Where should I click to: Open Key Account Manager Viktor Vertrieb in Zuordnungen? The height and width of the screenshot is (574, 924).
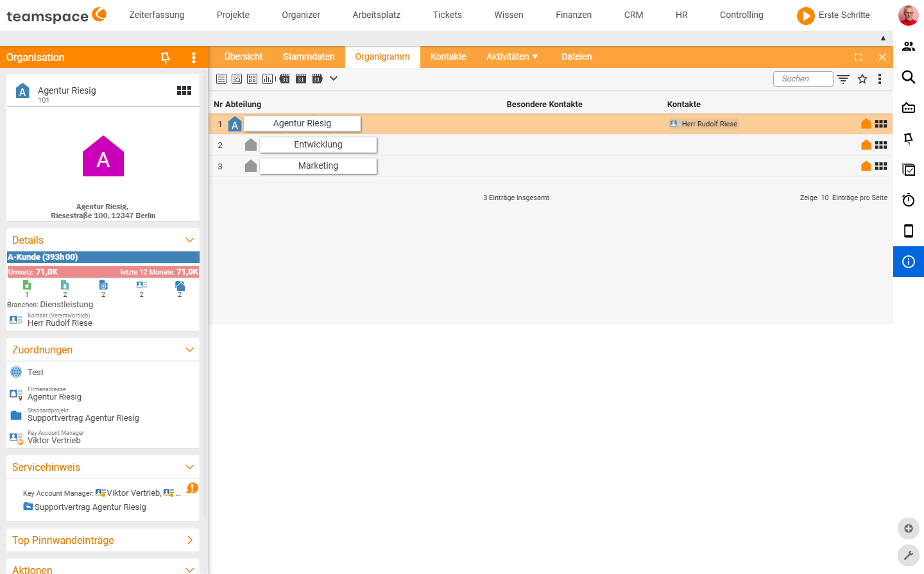tap(54, 441)
